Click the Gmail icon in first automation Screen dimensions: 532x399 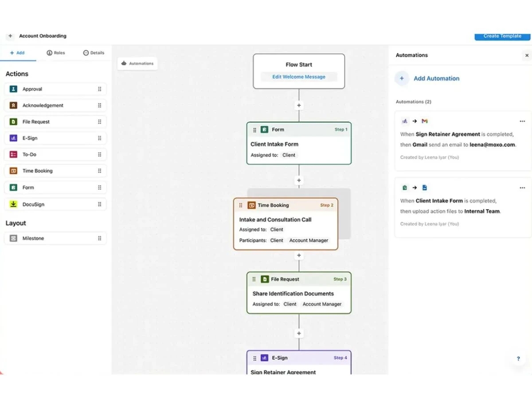(425, 121)
